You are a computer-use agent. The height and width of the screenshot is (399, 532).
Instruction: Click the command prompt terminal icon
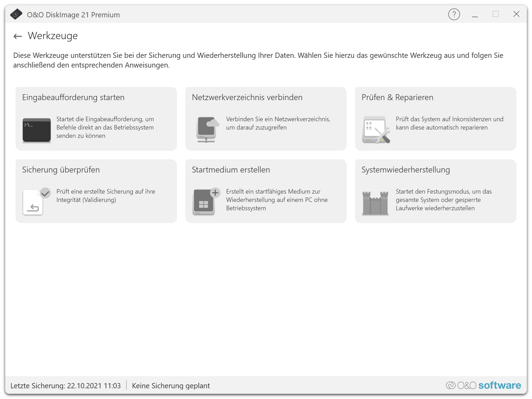click(x=37, y=130)
